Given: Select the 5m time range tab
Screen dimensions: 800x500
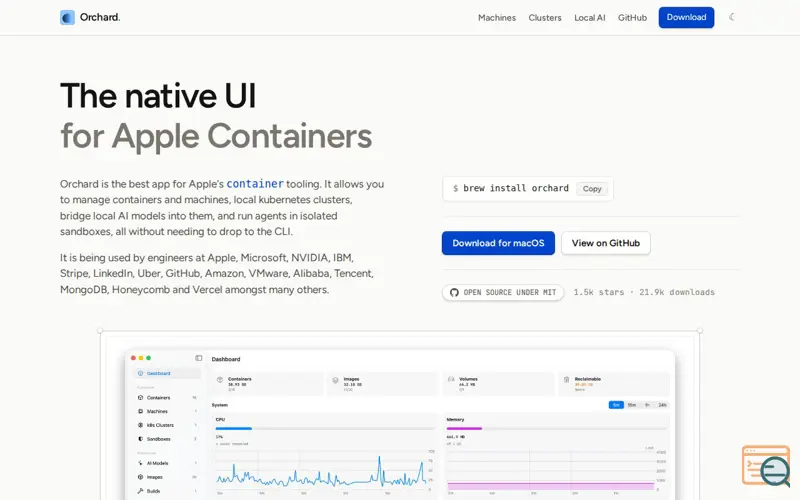Looking at the screenshot, I should [616, 405].
